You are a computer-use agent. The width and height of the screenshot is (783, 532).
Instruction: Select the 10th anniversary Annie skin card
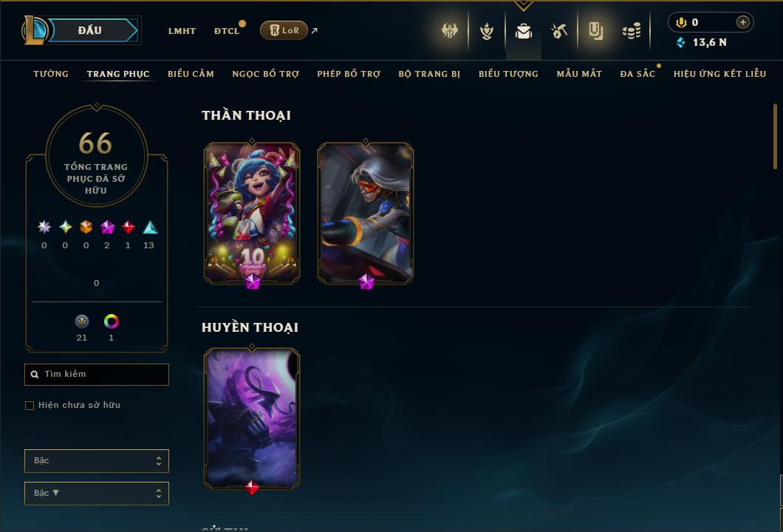pos(252,214)
